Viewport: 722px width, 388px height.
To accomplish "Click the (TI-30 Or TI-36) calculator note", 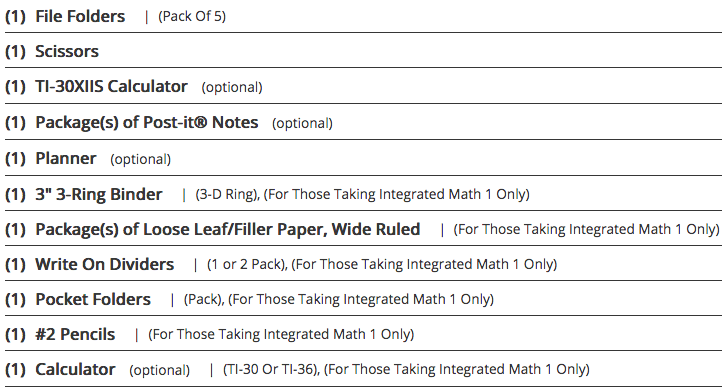I will [x=271, y=369].
